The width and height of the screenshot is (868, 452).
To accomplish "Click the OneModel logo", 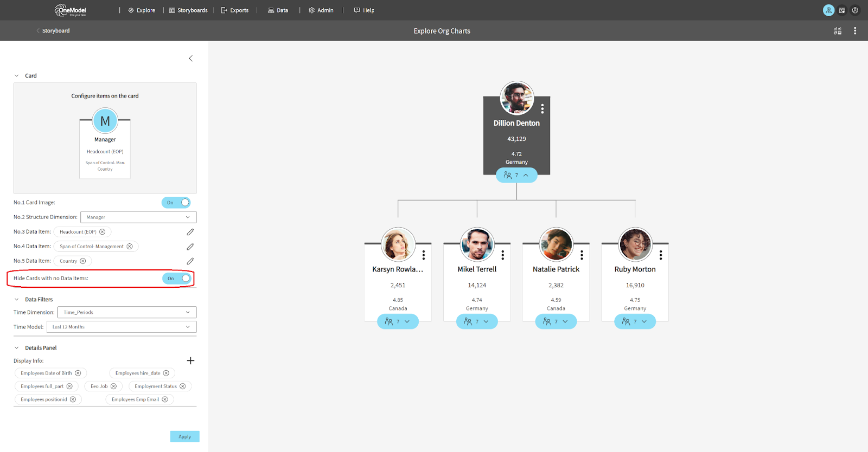I will click(71, 10).
